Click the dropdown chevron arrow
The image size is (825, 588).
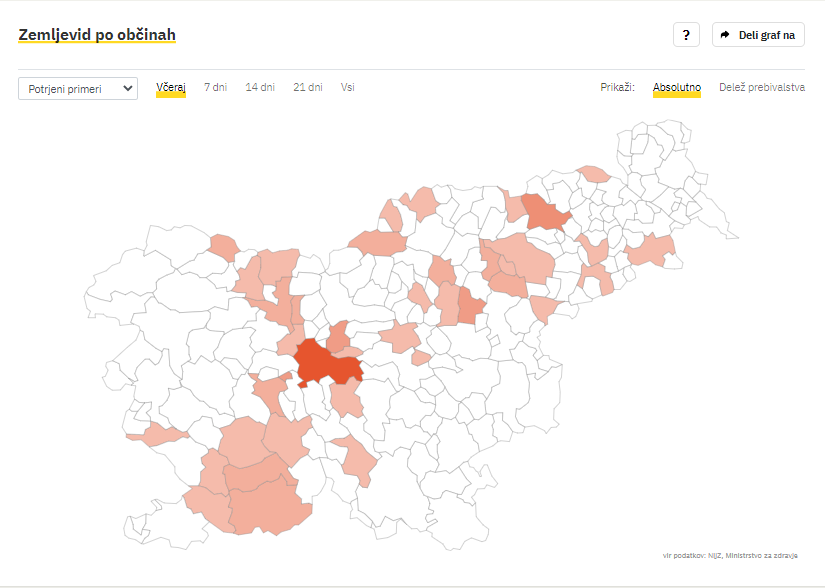click(127, 88)
